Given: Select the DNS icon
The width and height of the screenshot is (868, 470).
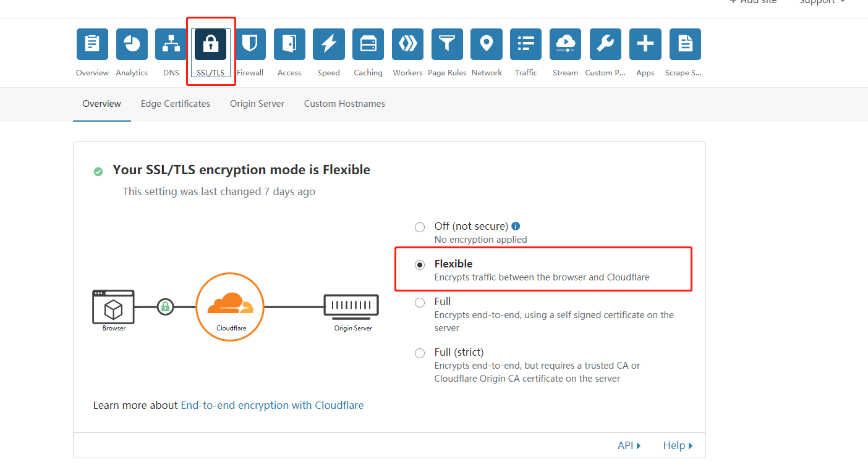Looking at the screenshot, I should tap(171, 44).
